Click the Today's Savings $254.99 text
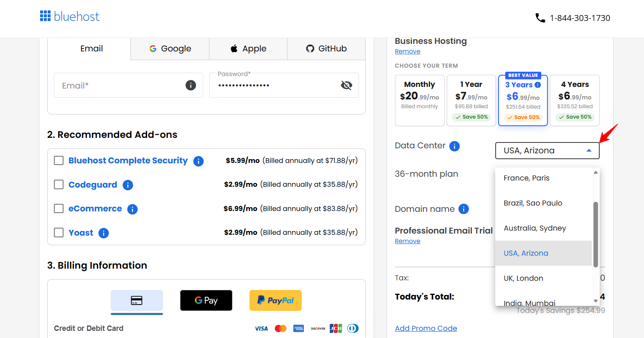Image resolution: width=644 pixels, height=338 pixels. click(x=560, y=310)
